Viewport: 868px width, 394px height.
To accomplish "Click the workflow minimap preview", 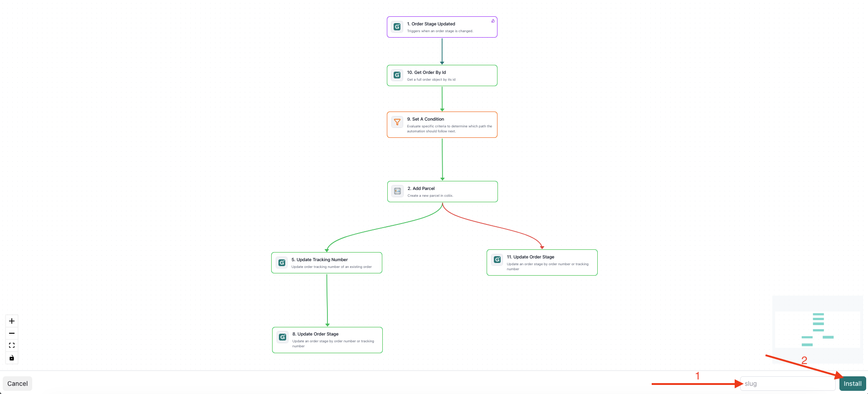I will click(817, 330).
